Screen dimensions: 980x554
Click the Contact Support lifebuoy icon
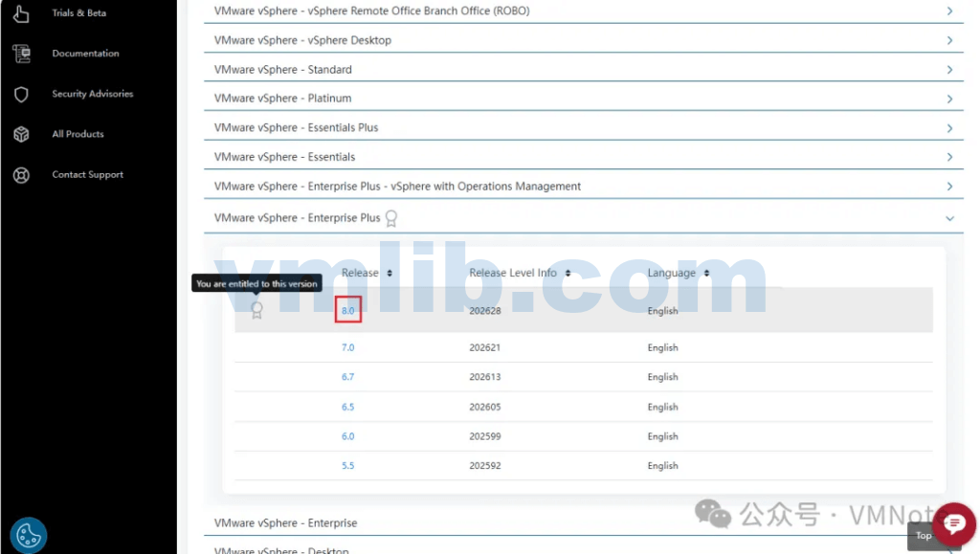21,175
